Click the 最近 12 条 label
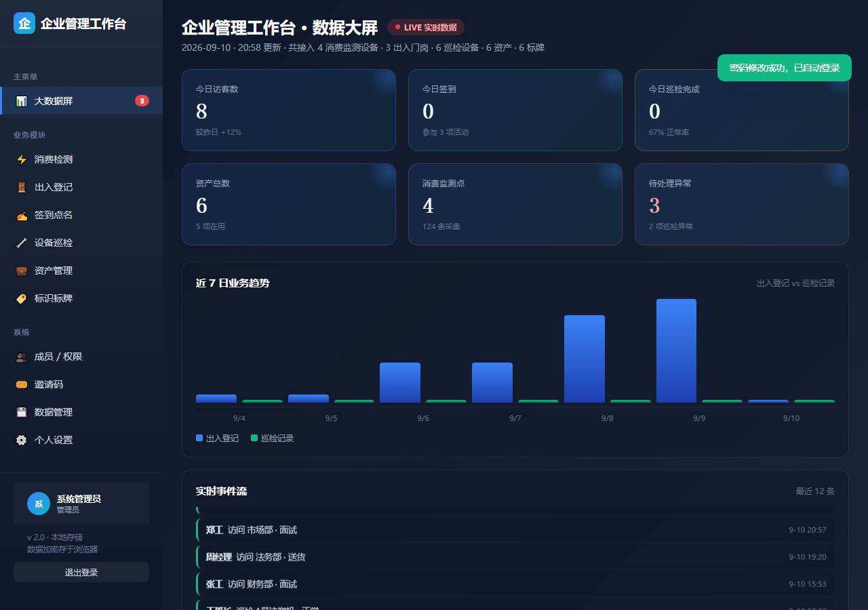 pyautogui.click(x=815, y=491)
